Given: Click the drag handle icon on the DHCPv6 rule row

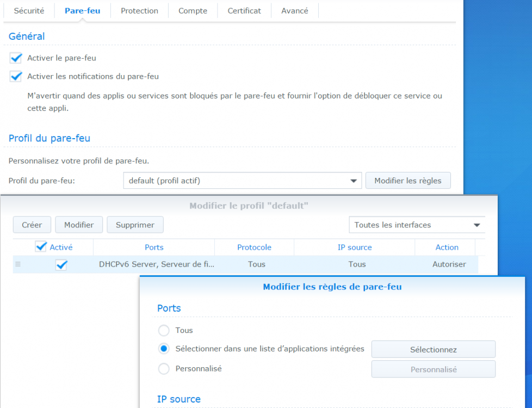Looking at the screenshot, I should point(18,264).
